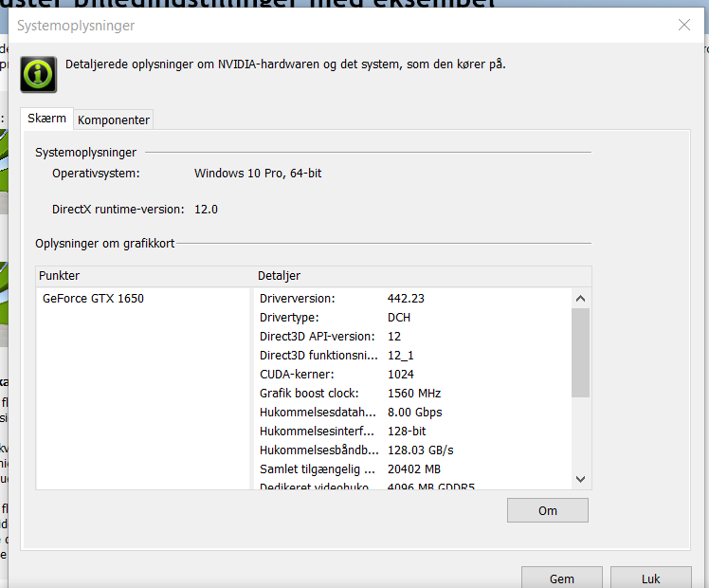Image resolution: width=709 pixels, height=588 pixels.
Task: Close the Systemoplysninger dialog
Action: pyautogui.click(x=684, y=25)
